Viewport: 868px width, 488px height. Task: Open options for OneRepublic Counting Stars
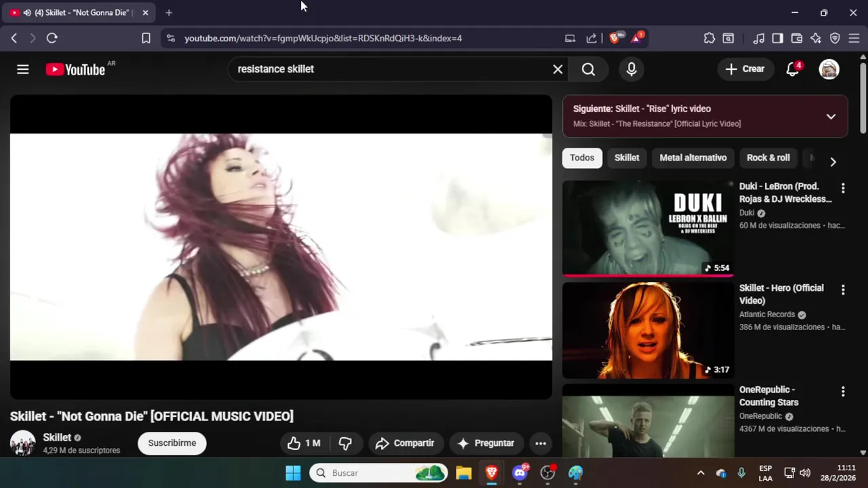pyautogui.click(x=843, y=391)
